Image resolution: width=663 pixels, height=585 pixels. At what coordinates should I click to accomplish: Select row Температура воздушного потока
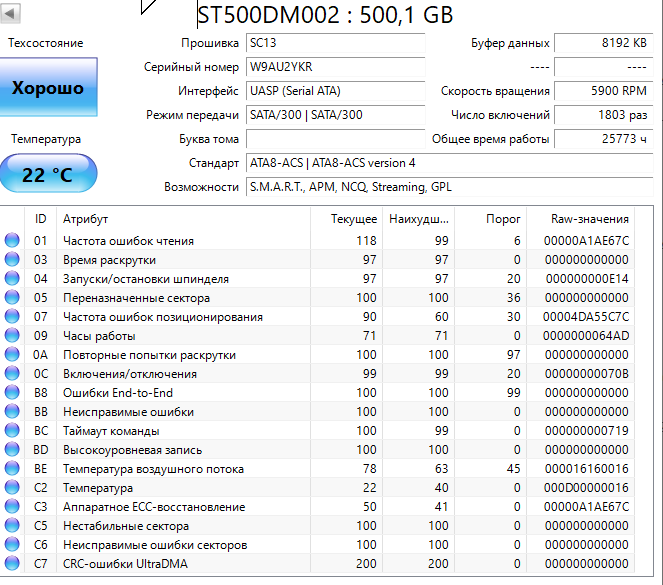[x=318, y=469]
